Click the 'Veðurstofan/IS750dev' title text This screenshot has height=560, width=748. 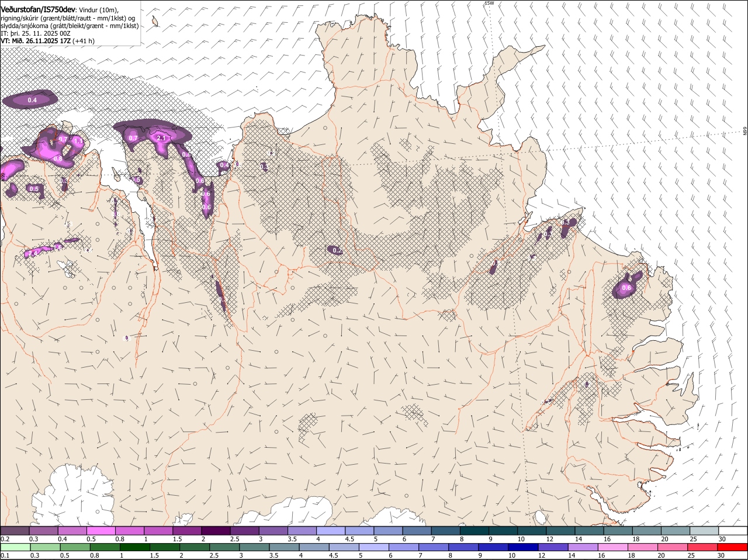point(38,9)
